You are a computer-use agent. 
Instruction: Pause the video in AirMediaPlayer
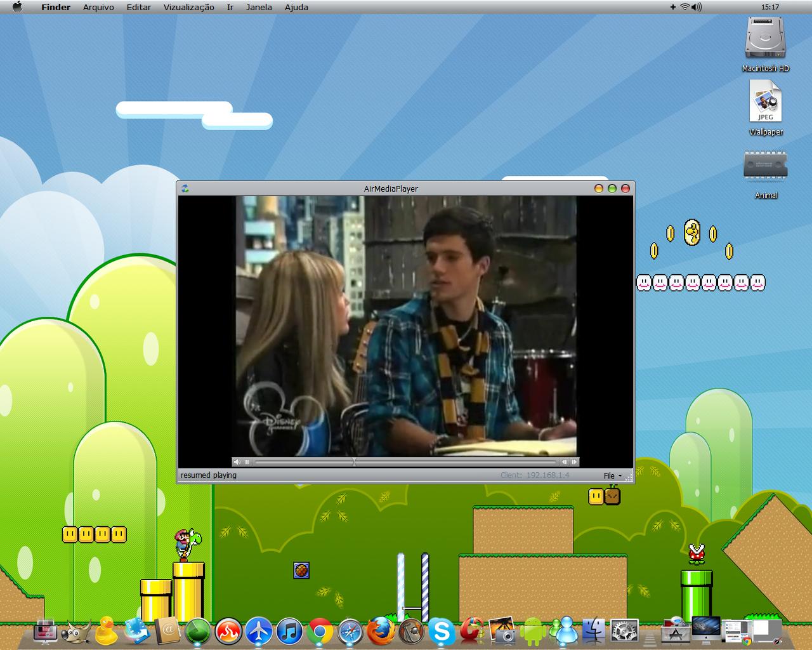[247, 462]
